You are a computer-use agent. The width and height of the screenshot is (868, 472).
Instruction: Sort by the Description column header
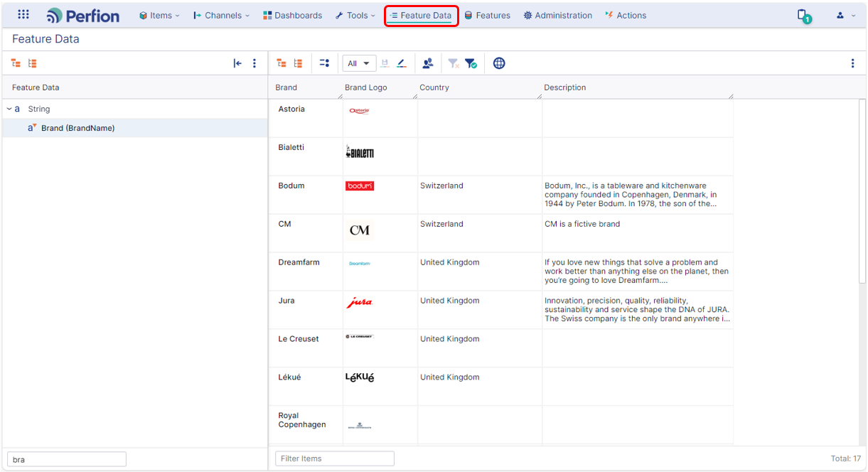click(565, 87)
